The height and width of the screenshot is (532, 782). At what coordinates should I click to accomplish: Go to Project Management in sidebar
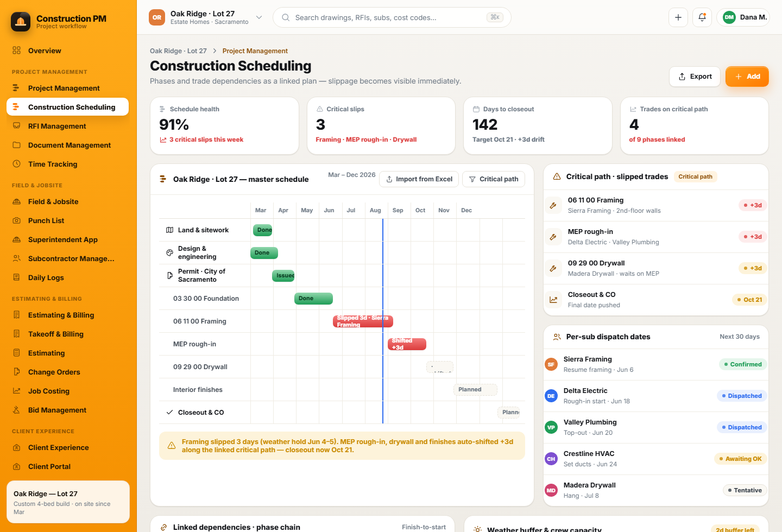coord(67,88)
